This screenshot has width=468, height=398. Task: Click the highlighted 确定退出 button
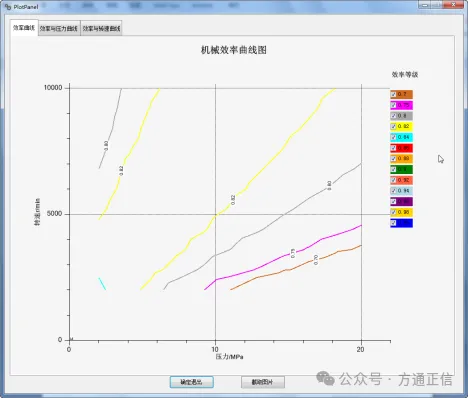coord(192,382)
